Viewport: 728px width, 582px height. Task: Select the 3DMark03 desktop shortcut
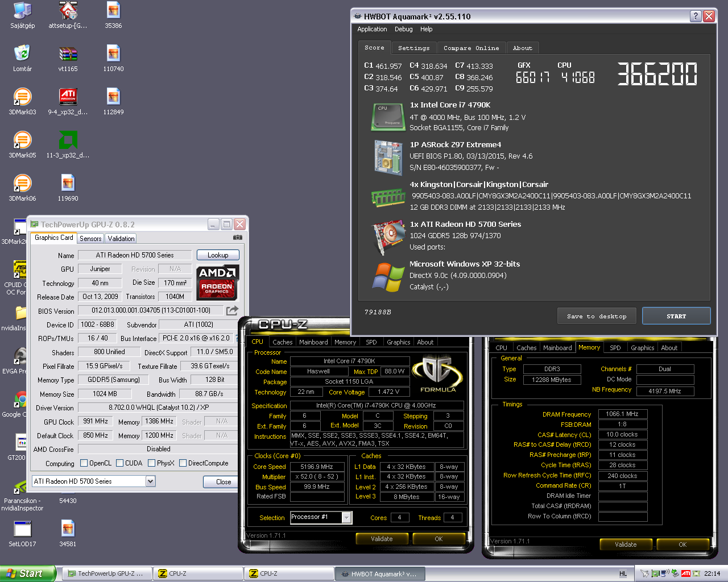point(22,102)
